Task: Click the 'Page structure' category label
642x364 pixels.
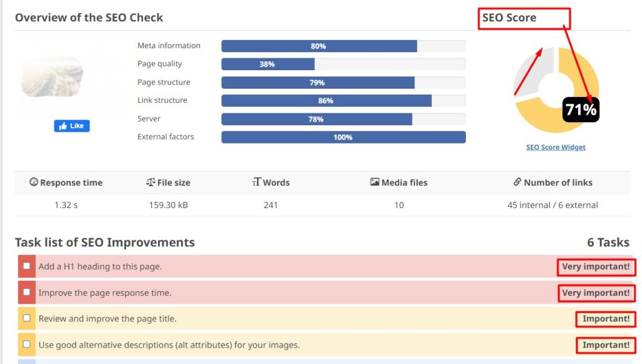Action: (x=164, y=82)
